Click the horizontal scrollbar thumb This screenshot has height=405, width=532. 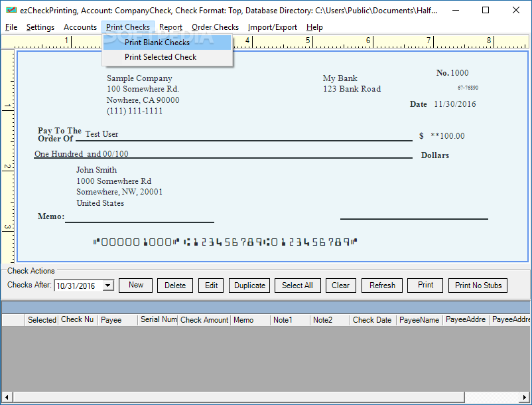tap(239, 396)
